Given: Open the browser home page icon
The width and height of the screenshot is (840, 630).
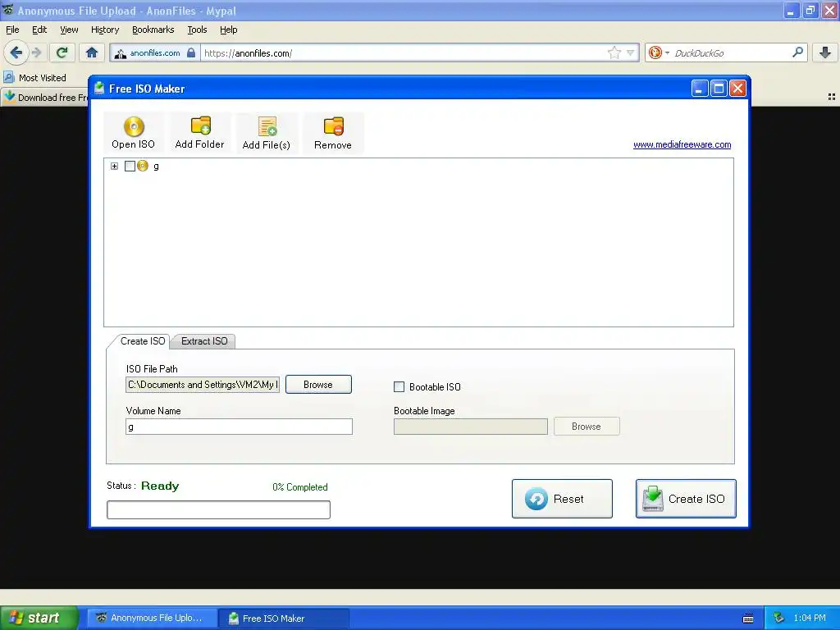Looking at the screenshot, I should point(92,52).
